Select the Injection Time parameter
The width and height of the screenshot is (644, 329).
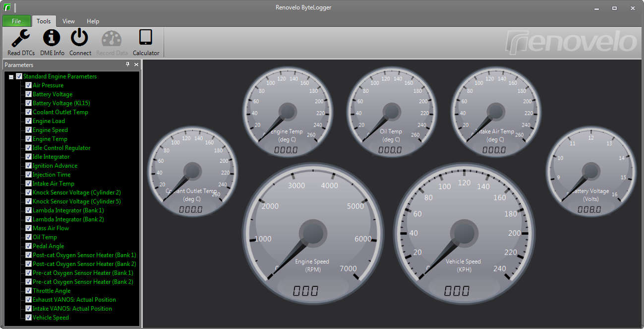[52, 175]
